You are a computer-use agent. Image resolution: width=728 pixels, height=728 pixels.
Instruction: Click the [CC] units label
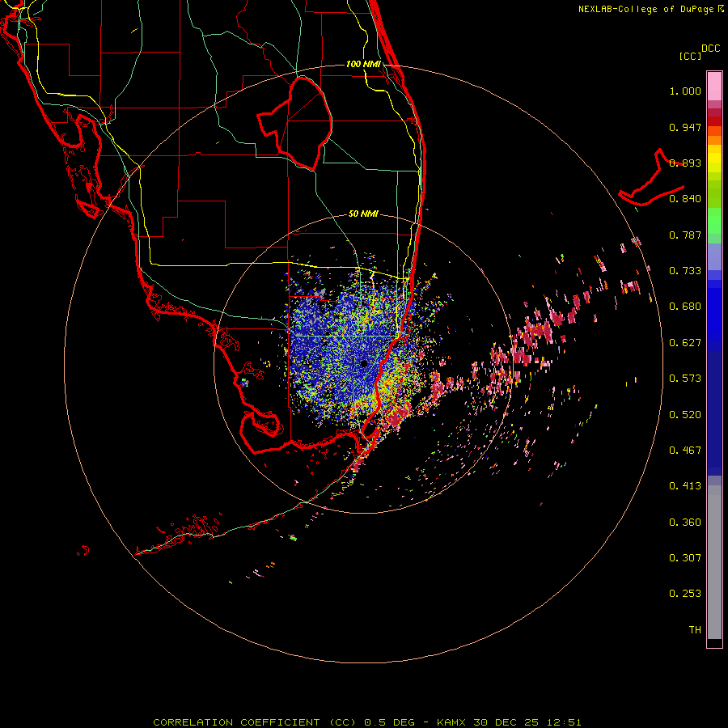[x=690, y=56]
